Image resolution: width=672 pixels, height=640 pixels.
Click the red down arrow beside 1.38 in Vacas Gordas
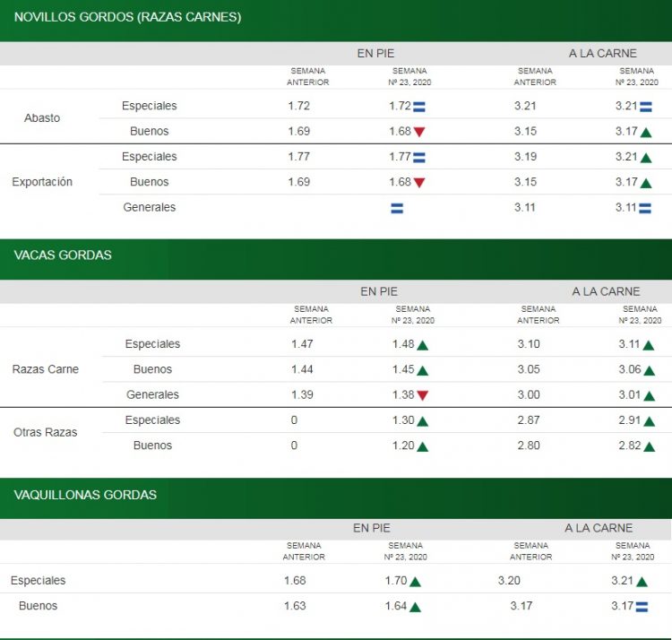(422, 395)
